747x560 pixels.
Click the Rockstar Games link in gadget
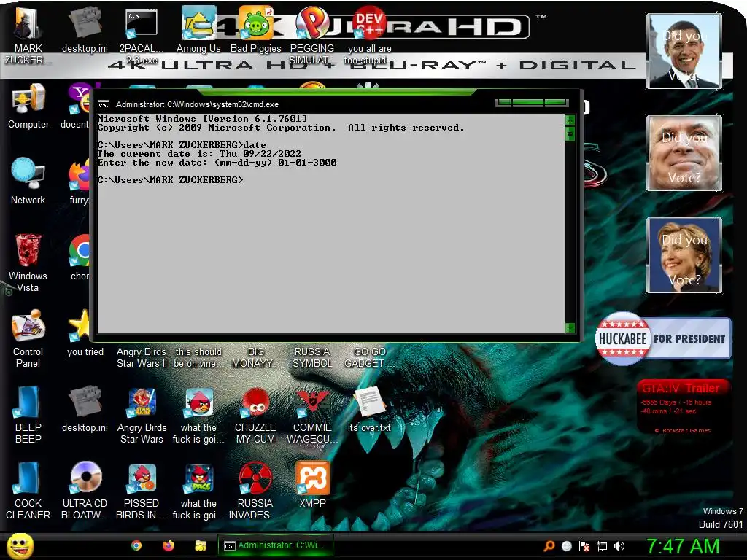click(x=683, y=430)
